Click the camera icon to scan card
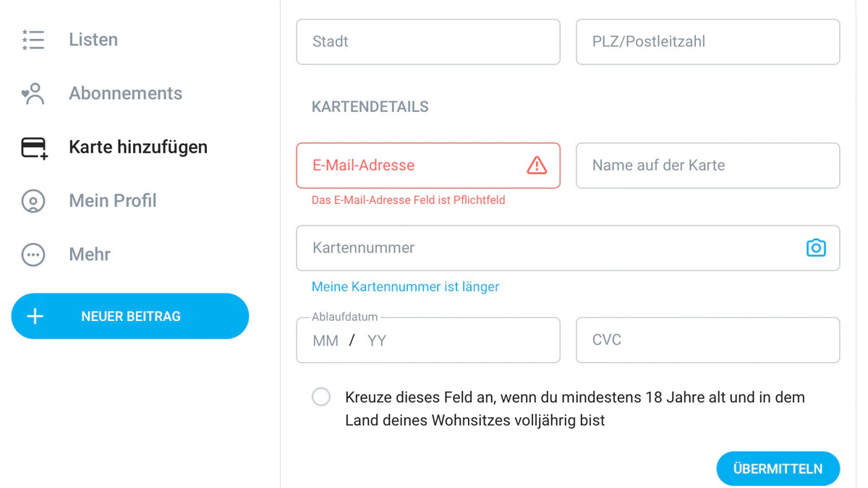 (x=816, y=248)
